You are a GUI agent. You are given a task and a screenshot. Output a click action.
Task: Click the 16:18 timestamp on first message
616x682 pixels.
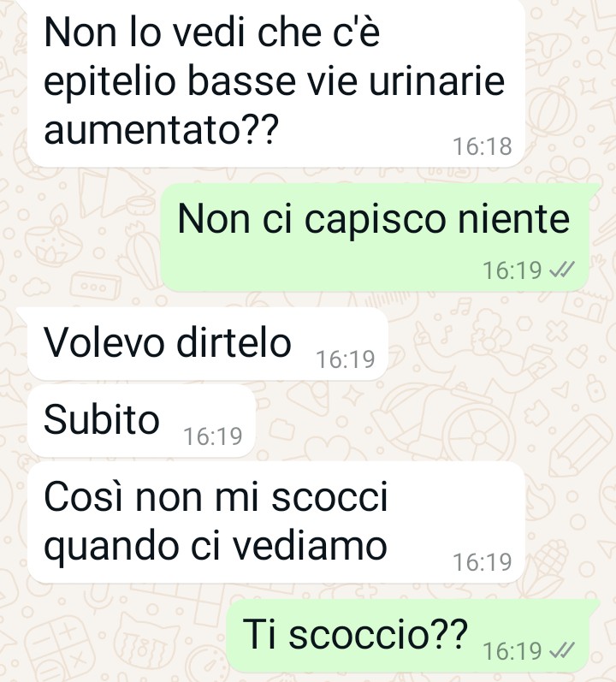tap(483, 146)
